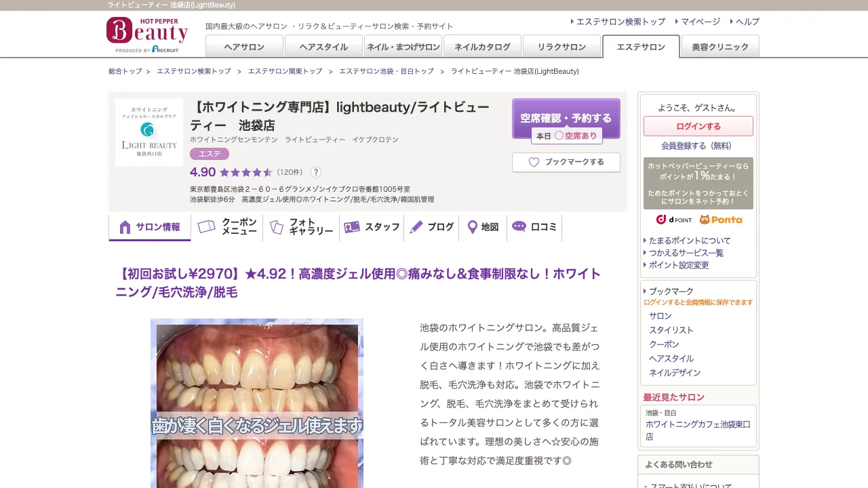
Task: Click the （120件） review count
Action: (x=290, y=172)
